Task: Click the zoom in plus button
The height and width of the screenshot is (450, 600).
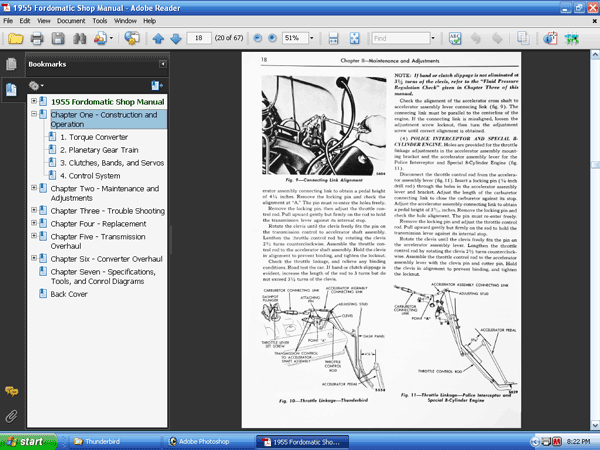Action: (270, 39)
